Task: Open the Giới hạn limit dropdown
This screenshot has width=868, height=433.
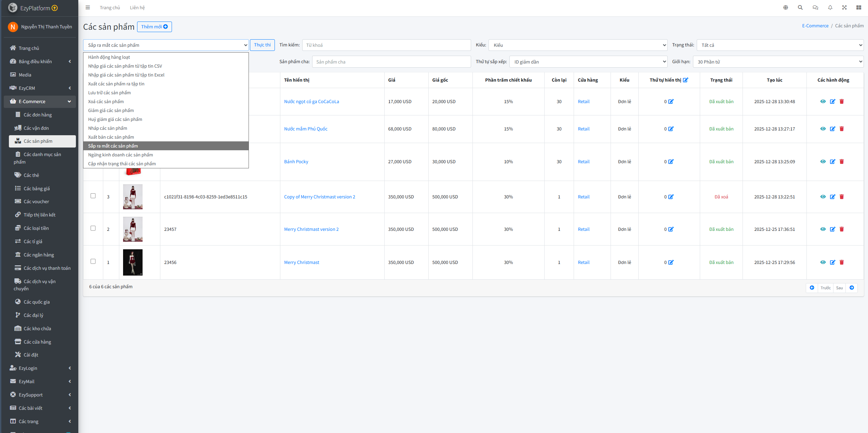Action: pyautogui.click(x=778, y=62)
